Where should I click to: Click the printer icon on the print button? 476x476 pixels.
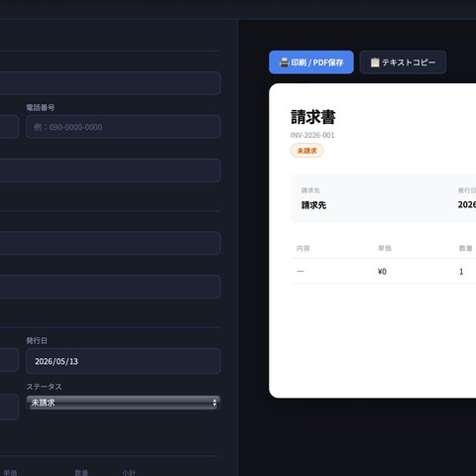click(284, 62)
